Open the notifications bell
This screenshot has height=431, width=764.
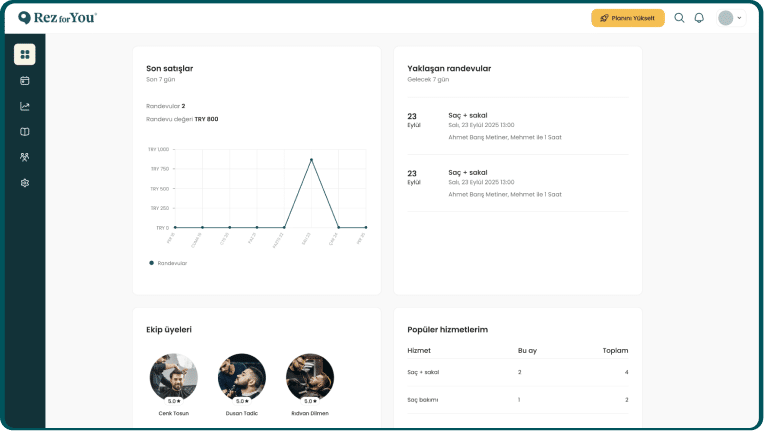tap(699, 18)
